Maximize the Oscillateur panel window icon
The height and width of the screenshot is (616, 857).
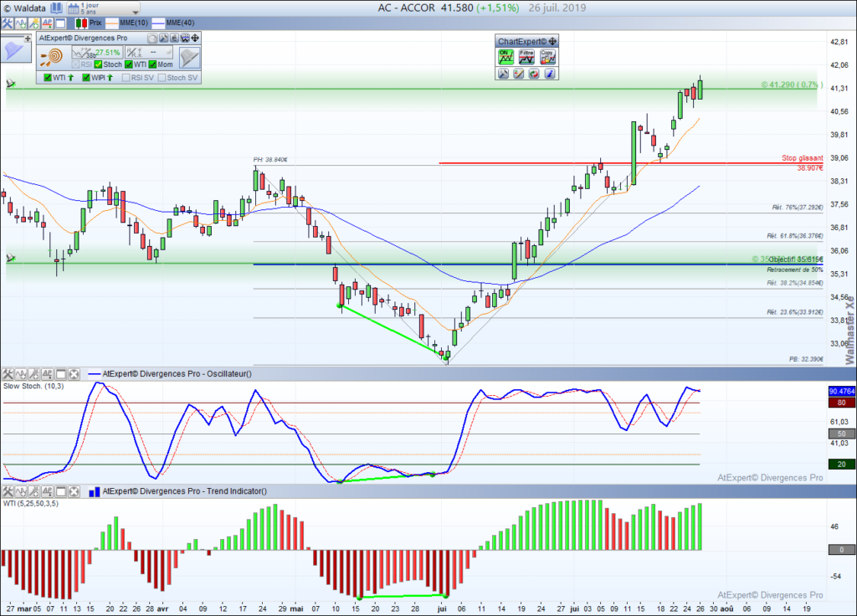point(60,374)
